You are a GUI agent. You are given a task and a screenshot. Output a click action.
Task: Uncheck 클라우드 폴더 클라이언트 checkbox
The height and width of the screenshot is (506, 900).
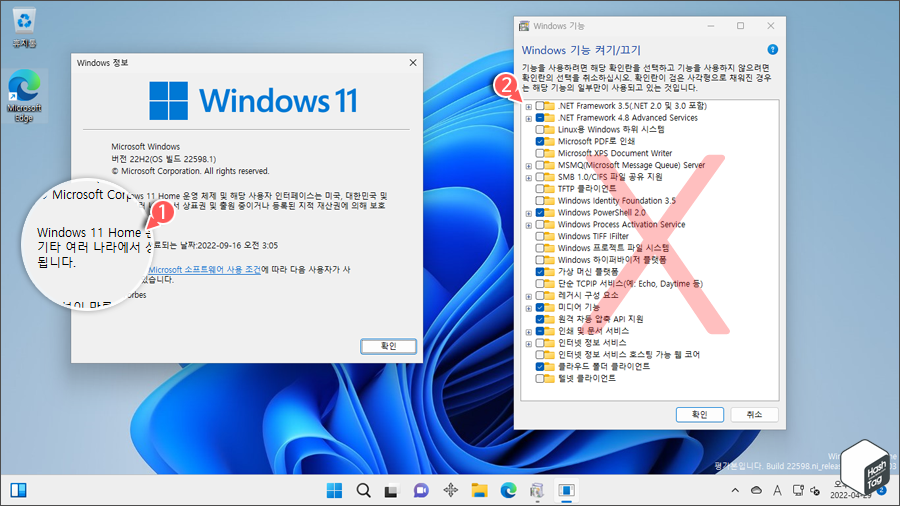540,367
